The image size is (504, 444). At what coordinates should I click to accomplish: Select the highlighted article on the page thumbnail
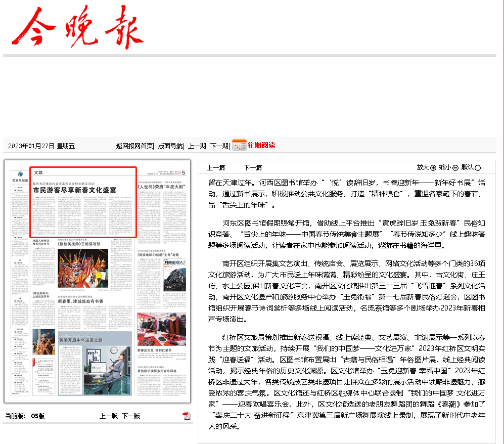83,202
